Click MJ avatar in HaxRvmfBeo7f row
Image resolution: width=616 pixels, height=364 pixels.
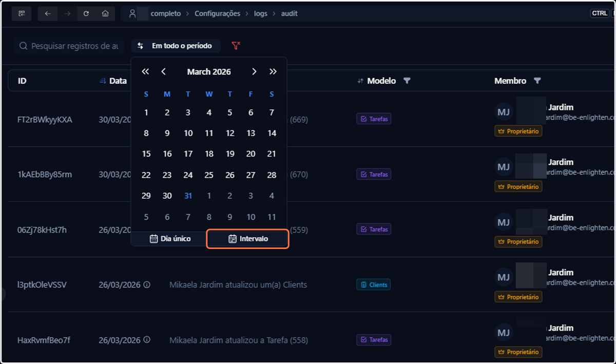click(504, 332)
